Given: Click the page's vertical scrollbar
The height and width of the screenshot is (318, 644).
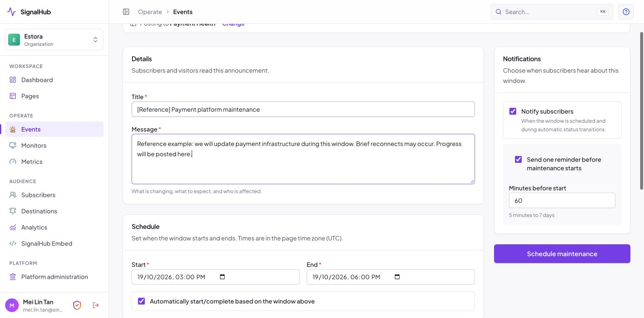Looking at the screenshot, I should (642, 111).
